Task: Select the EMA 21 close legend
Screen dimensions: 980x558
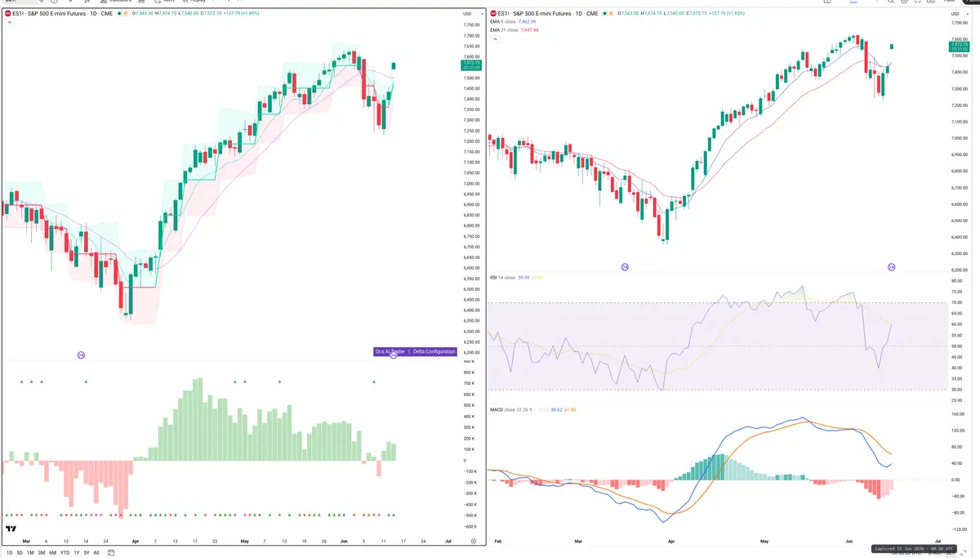Action: click(x=506, y=30)
